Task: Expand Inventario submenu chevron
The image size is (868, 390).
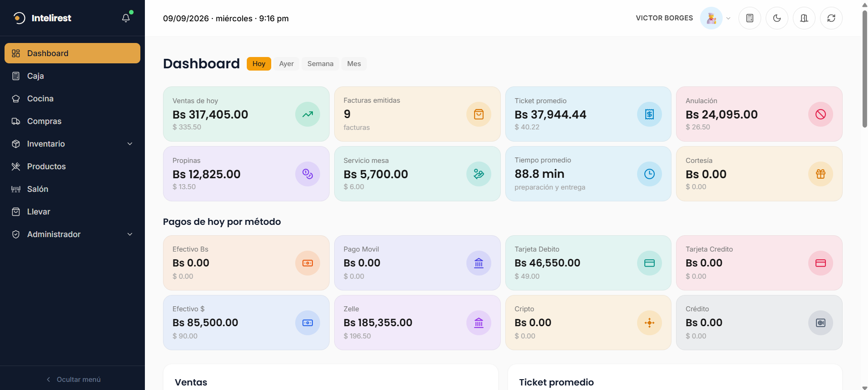Action: click(x=130, y=144)
